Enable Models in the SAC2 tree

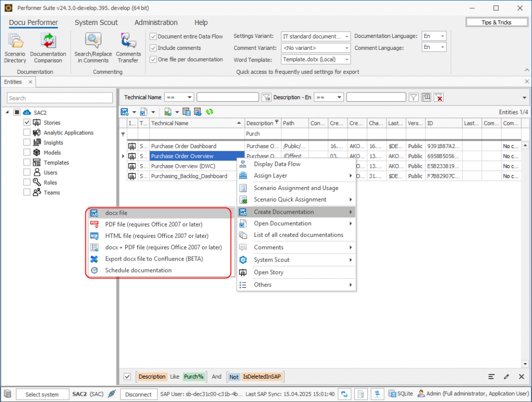[x=28, y=152]
